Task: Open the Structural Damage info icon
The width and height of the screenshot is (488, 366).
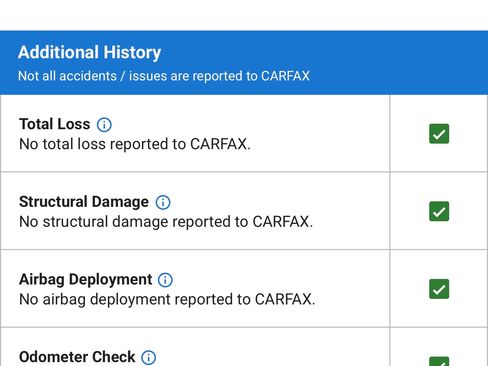Action: [x=163, y=202]
